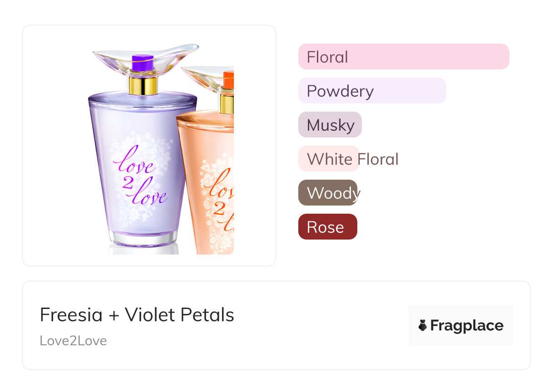Viewport: 553px width, 392px height.
Task: Click the gold collar of the purple bottle
Action: [143, 85]
